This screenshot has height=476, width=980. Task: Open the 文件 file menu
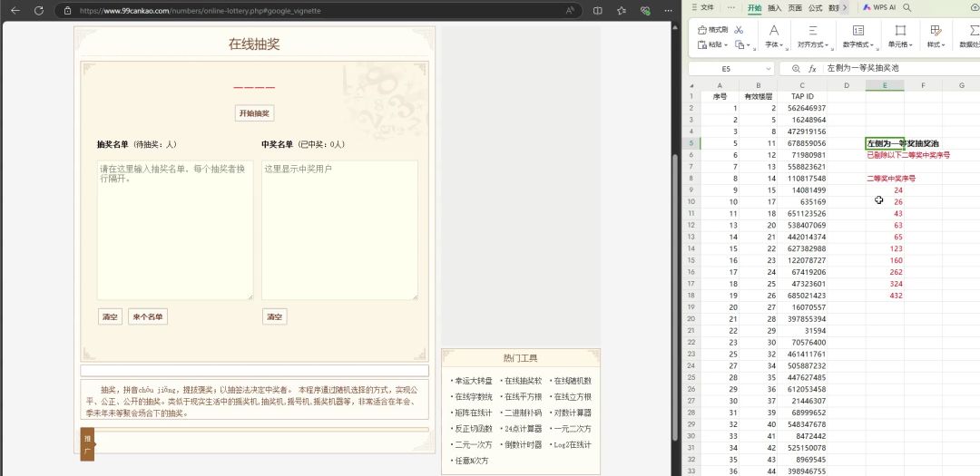[706, 7]
